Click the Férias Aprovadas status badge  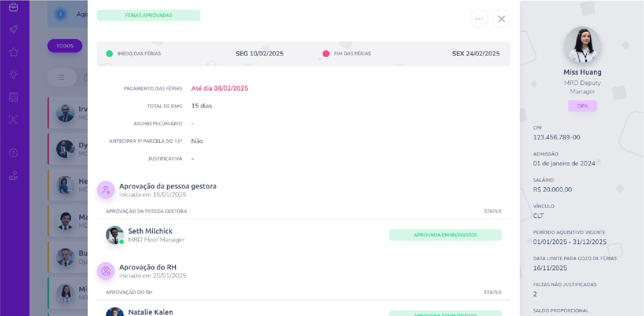pyautogui.click(x=148, y=15)
